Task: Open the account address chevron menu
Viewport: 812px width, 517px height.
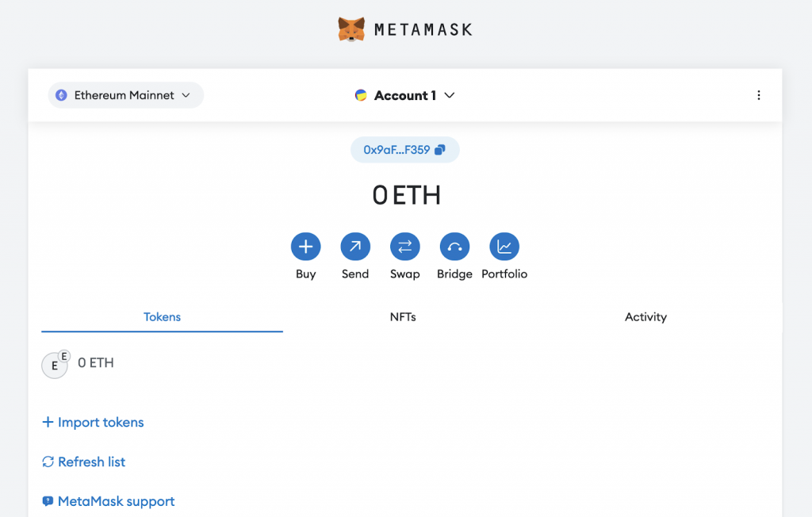Action: tap(449, 95)
